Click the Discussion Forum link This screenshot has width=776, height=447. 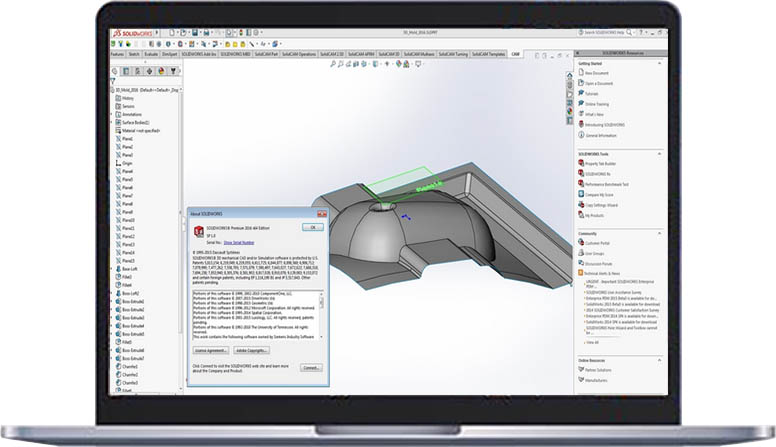599,263
